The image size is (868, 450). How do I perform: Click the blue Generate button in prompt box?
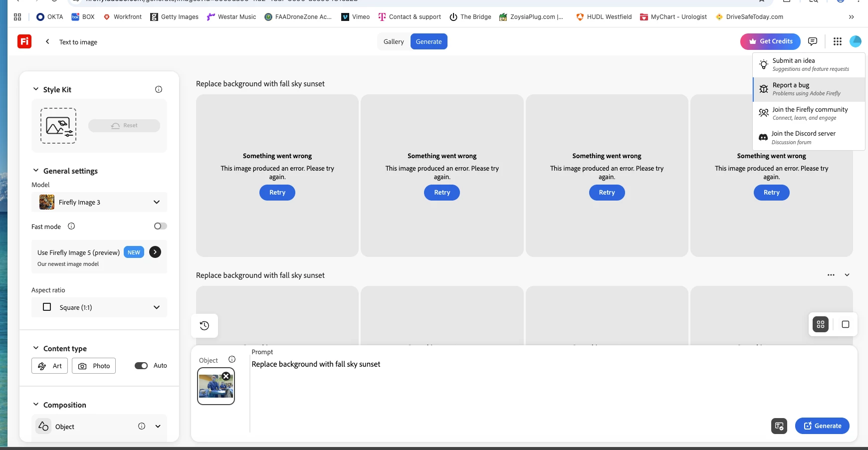[822, 426]
